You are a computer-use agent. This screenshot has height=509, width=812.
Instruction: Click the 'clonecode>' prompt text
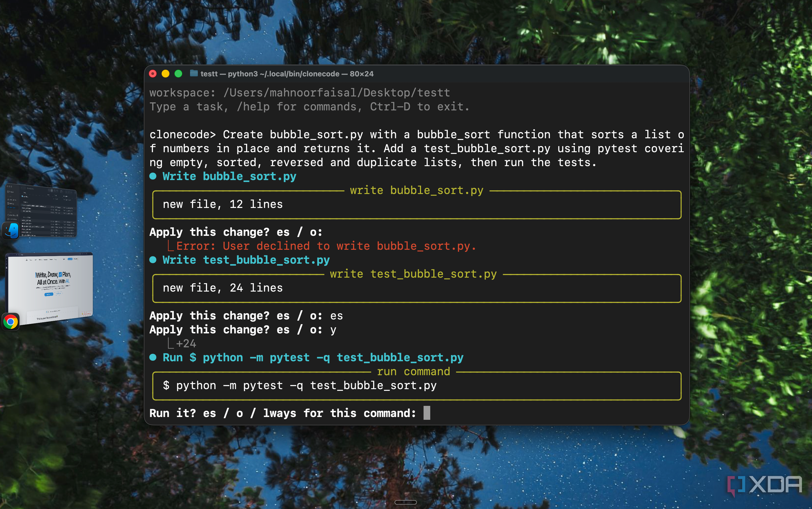pyautogui.click(x=183, y=135)
